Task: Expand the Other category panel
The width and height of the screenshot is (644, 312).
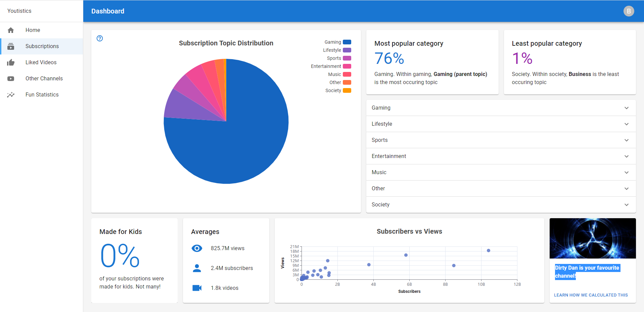Action: (x=501, y=189)
